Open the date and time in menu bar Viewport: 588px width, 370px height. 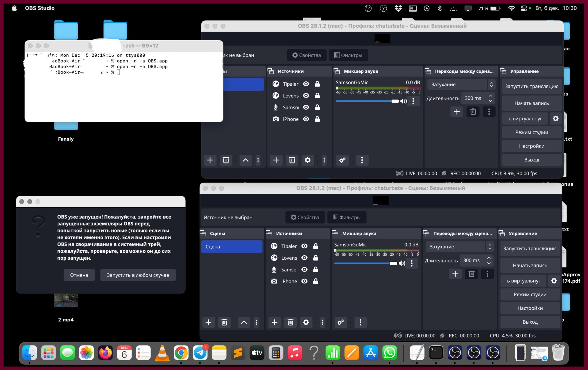tap(556, 8)
